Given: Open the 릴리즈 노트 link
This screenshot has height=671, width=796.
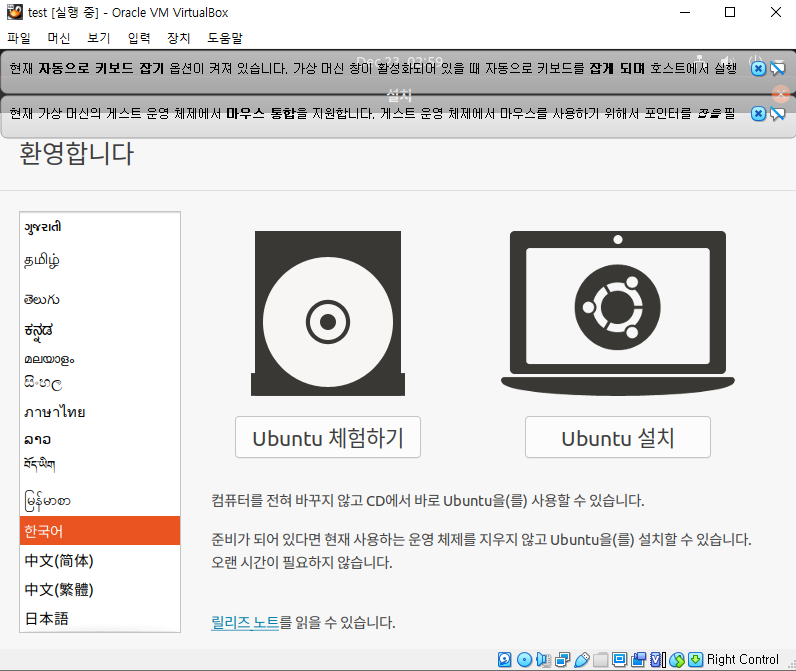Looking at the screenshot, I should (x=245, y=622).
